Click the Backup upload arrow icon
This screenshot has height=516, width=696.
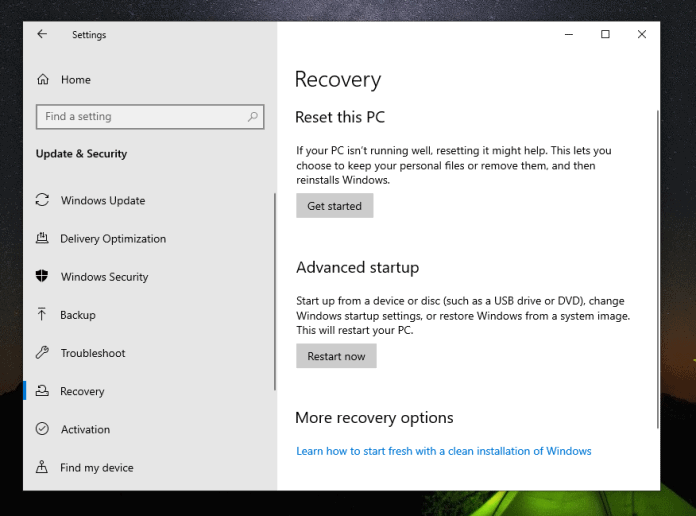[x=42, y=315]
